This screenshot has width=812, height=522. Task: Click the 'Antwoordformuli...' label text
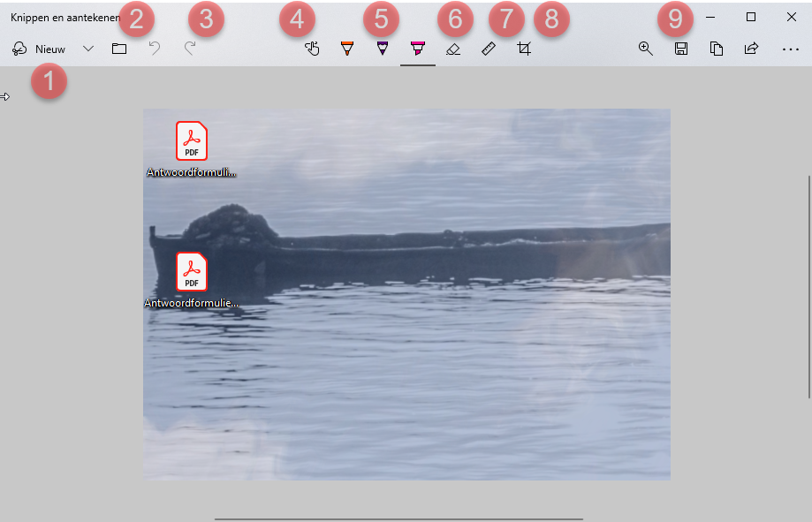click(191, 172)
